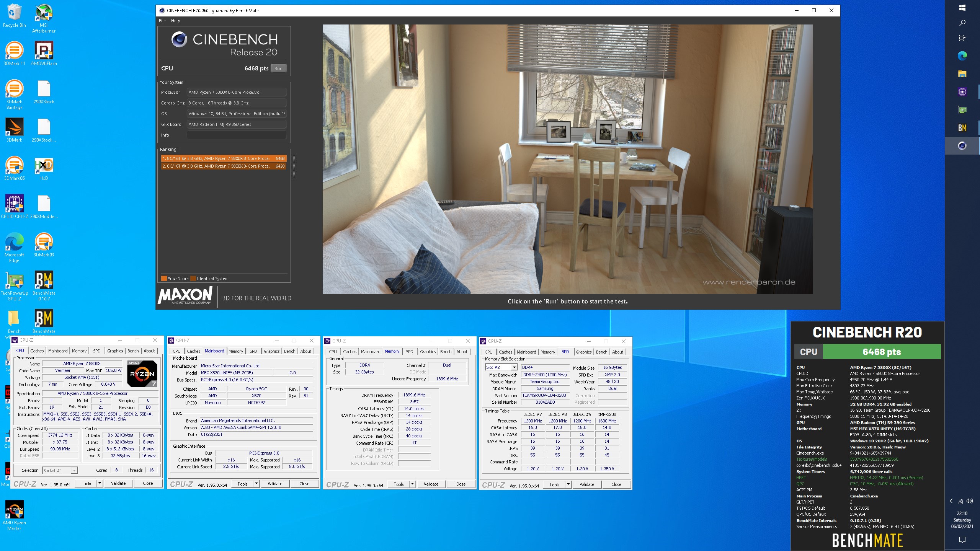Click Close in CPU-Z Mainboard window

point(304,484)
